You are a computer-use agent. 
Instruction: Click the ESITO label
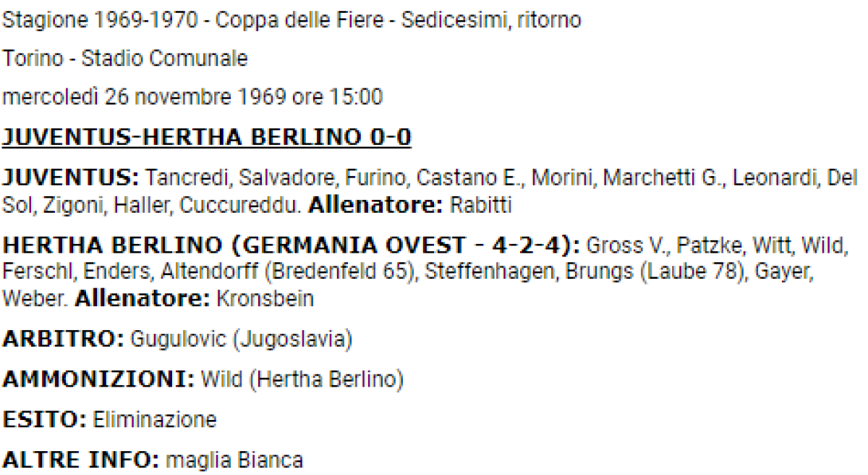43,419
